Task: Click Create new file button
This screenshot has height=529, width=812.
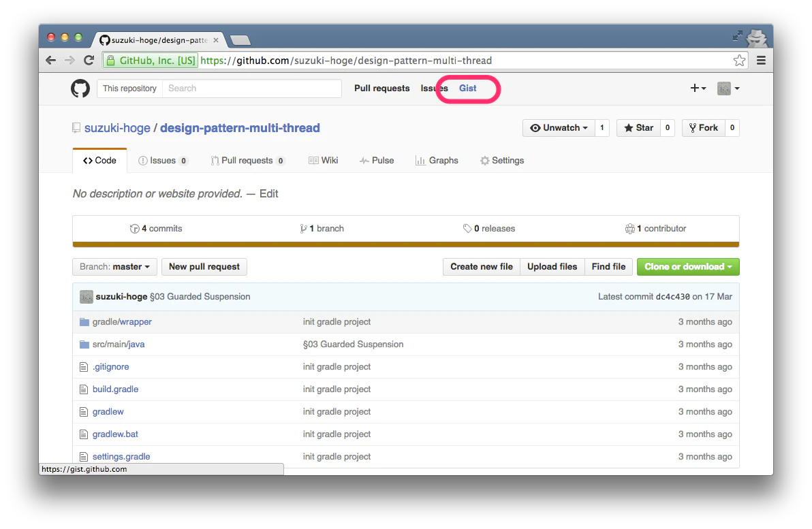Action: coord(482,267)
